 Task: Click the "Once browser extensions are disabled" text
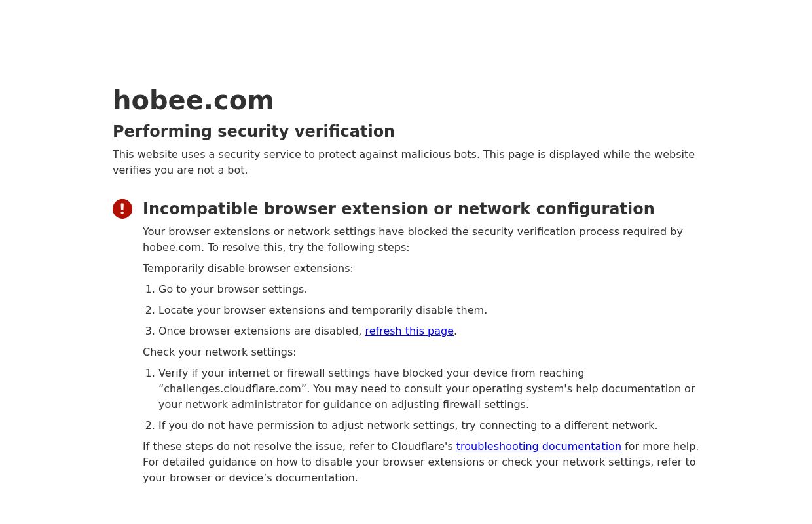260,331
